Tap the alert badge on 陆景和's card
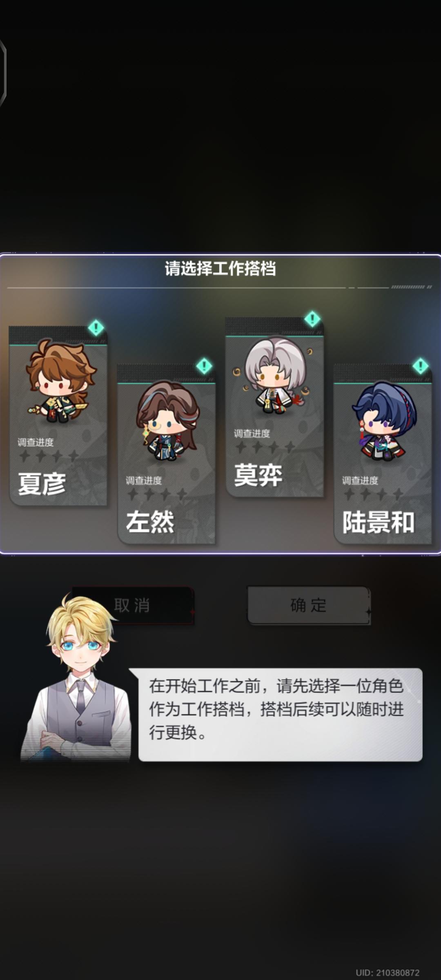 pos(421,366)
